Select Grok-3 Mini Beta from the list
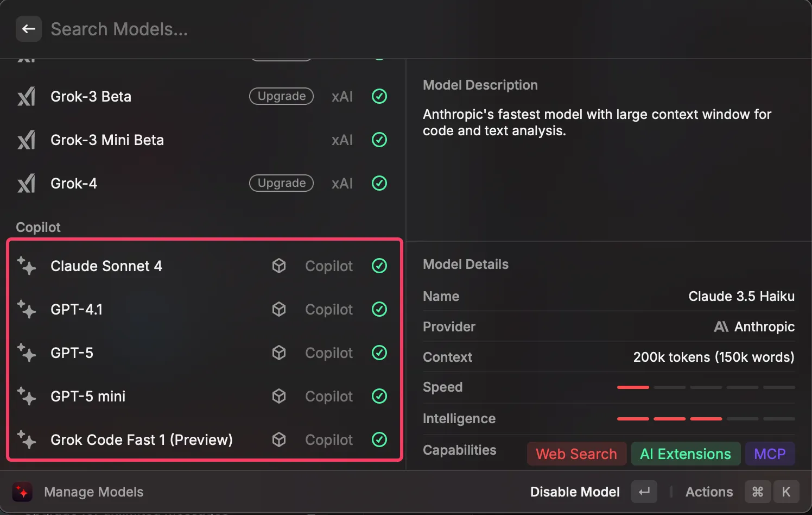812x515 pixels. coord(107,140)
